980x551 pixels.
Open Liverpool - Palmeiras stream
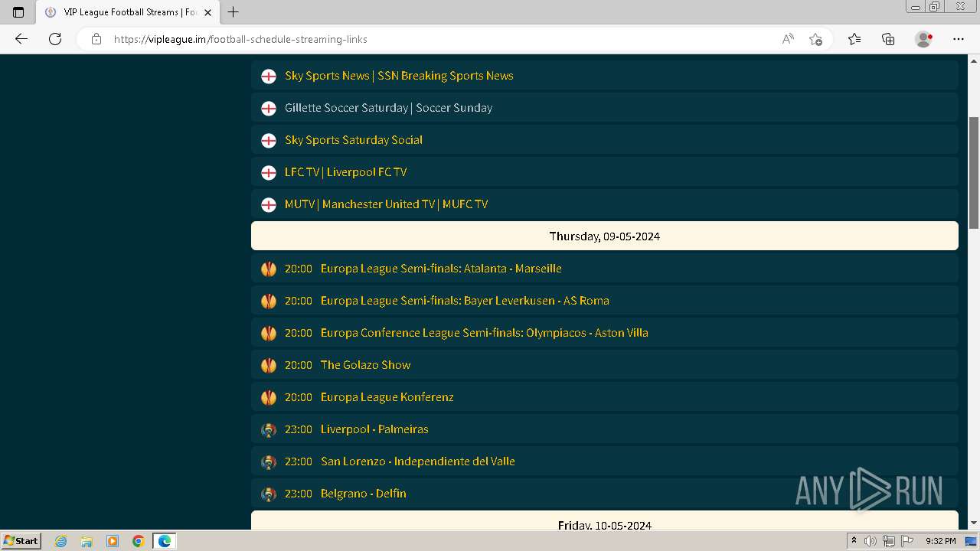click(x=374, y=429)
